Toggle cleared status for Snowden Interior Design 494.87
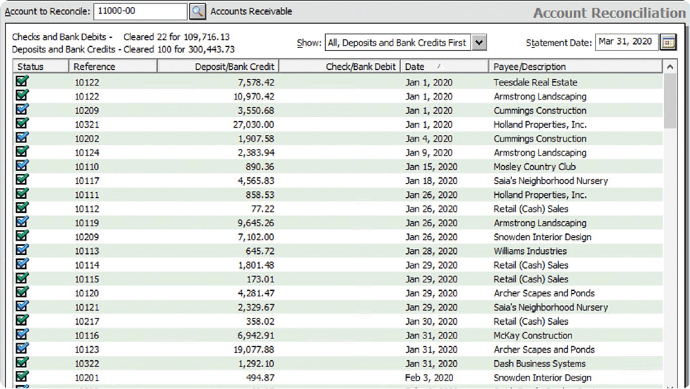690x389 pixels. coord(22,377)
